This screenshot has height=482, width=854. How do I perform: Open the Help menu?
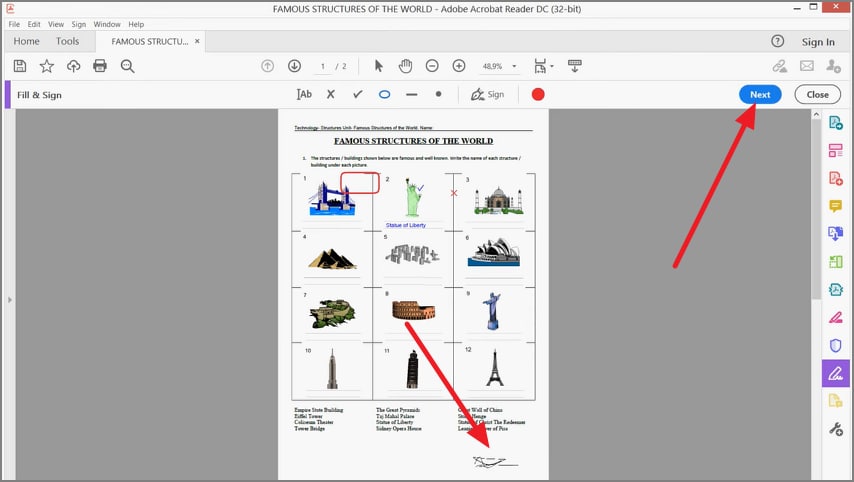click(136, 24)
